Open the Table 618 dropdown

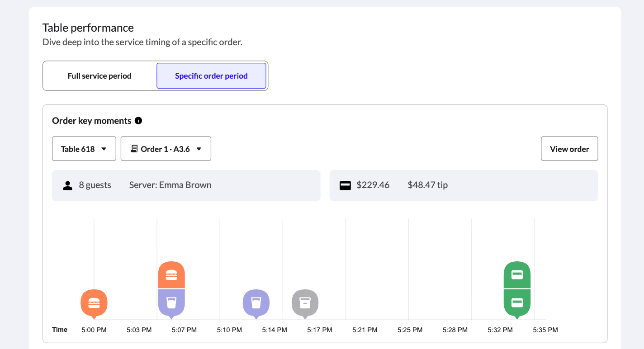[x=84, y=149]
